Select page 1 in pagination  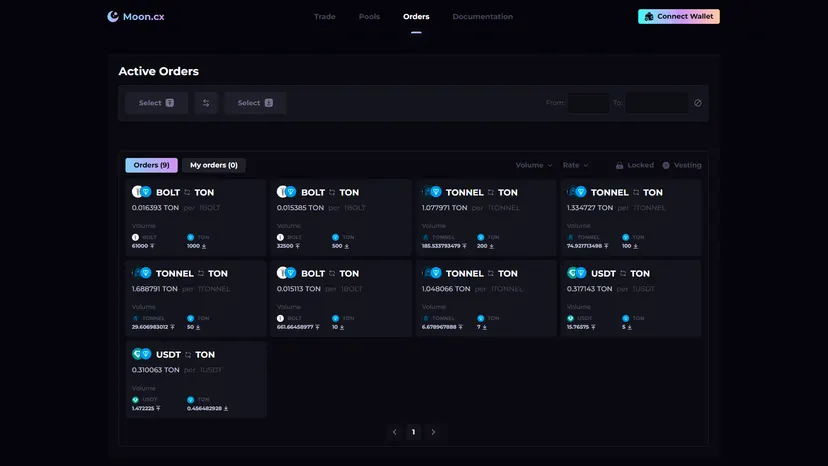(x=413, y=432)
